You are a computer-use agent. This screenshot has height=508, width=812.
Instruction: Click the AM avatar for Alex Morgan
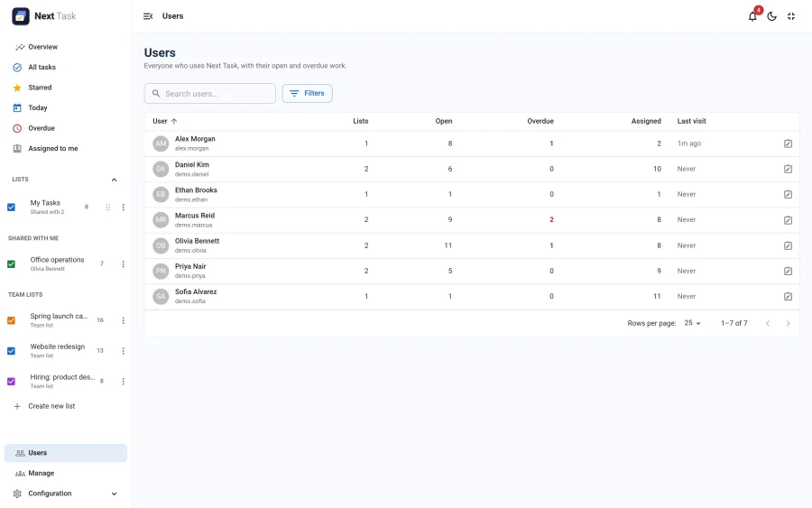161,143
